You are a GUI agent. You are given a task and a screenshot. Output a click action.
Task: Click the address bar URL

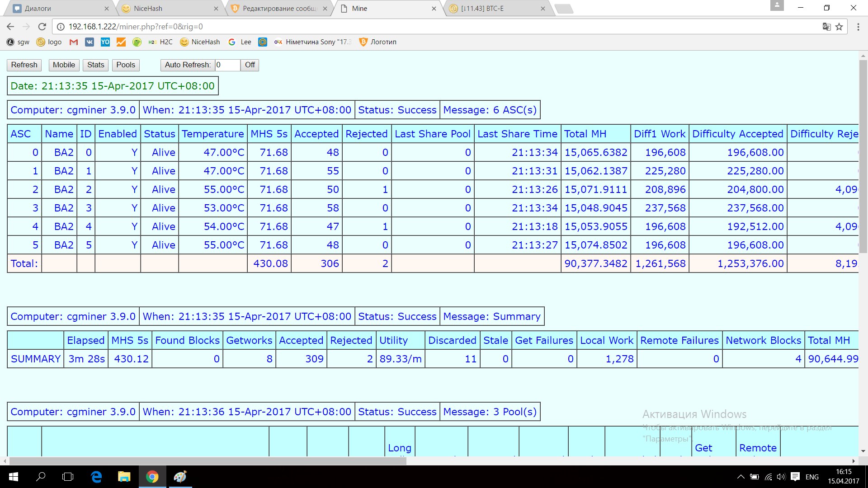click(x=136, y=27)
